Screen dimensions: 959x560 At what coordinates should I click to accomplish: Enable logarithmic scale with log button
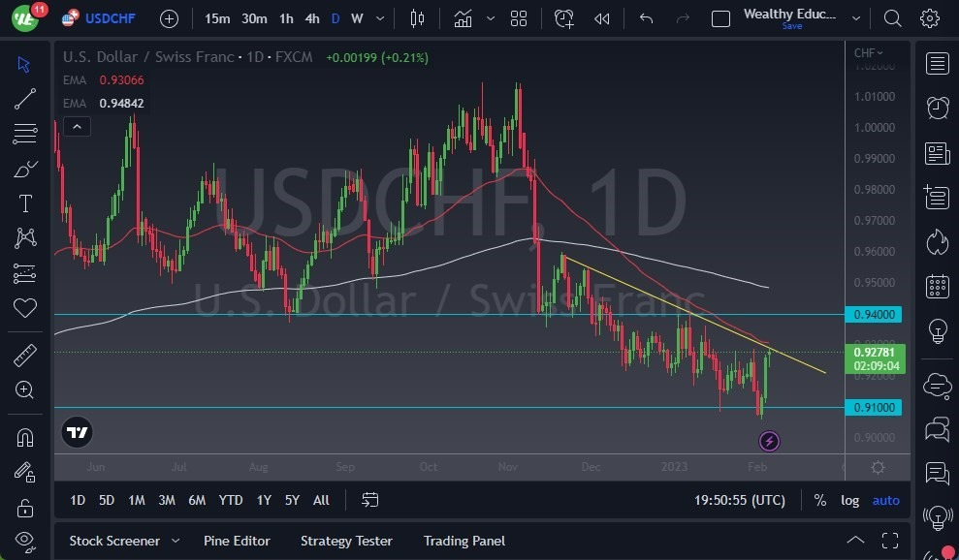point(850,501)
